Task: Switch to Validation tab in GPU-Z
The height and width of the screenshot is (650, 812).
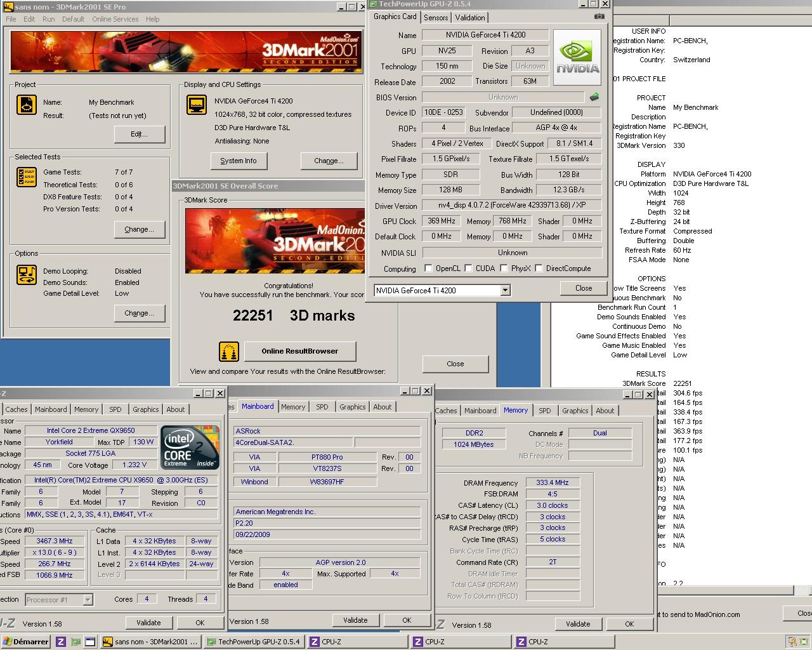Action: click(x=470, y=18)
